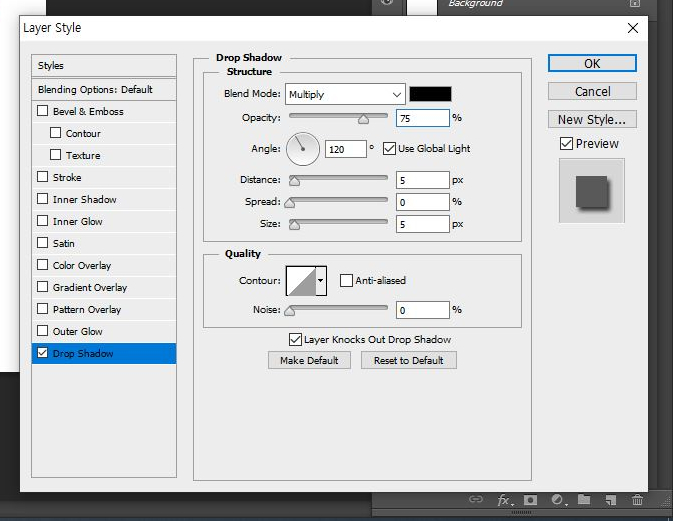Select the Color Overlay row label
This screenshot has width=673, height=521.
82,266
